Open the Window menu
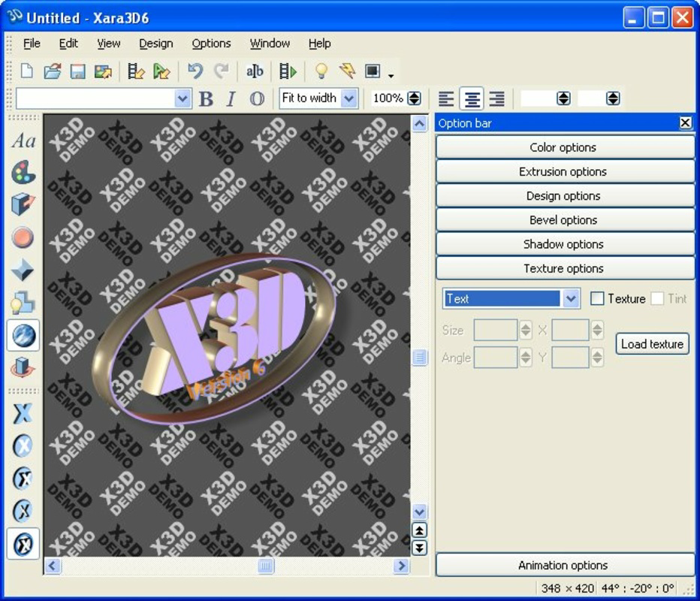 point(270,44)
